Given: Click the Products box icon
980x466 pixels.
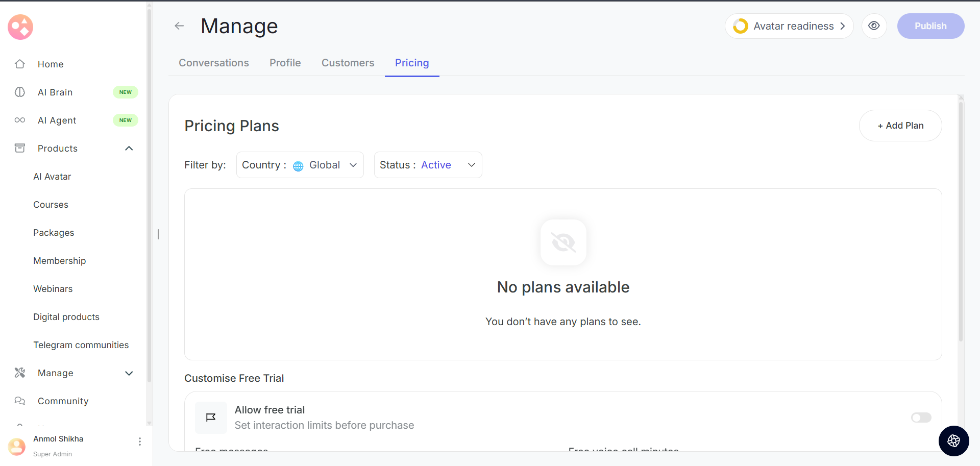Looking at the screenshot, I should pyautogui.click(x=20, y=149).
